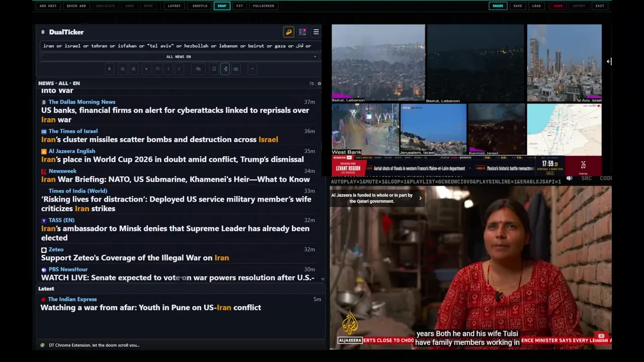Image resolution: width=644 pixels, height=362 pixels.
Task: Open Al Jazeera's World Cup 2026 headline
Action: click(x=173, y=159)
